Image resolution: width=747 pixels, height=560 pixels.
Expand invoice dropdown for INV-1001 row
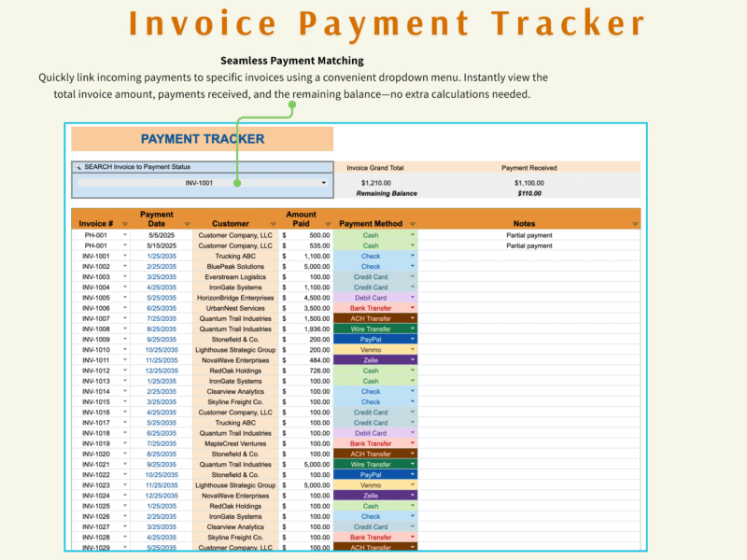point(125,256)
